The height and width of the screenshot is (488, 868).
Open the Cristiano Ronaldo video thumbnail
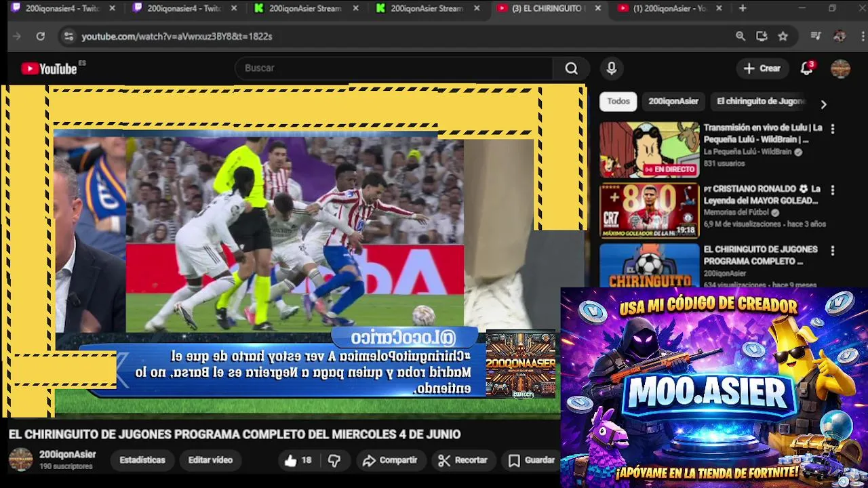click(649, 211)
